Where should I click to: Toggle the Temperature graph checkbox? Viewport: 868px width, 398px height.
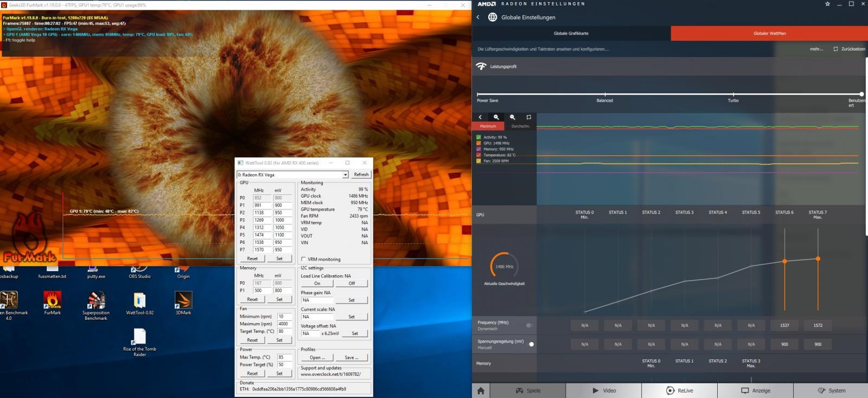click(x=478, y=155)
